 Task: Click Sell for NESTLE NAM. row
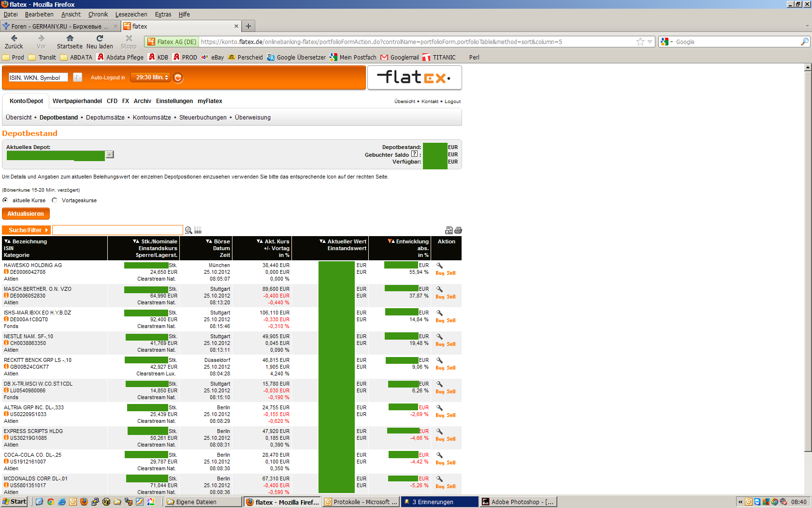point(451,344)
